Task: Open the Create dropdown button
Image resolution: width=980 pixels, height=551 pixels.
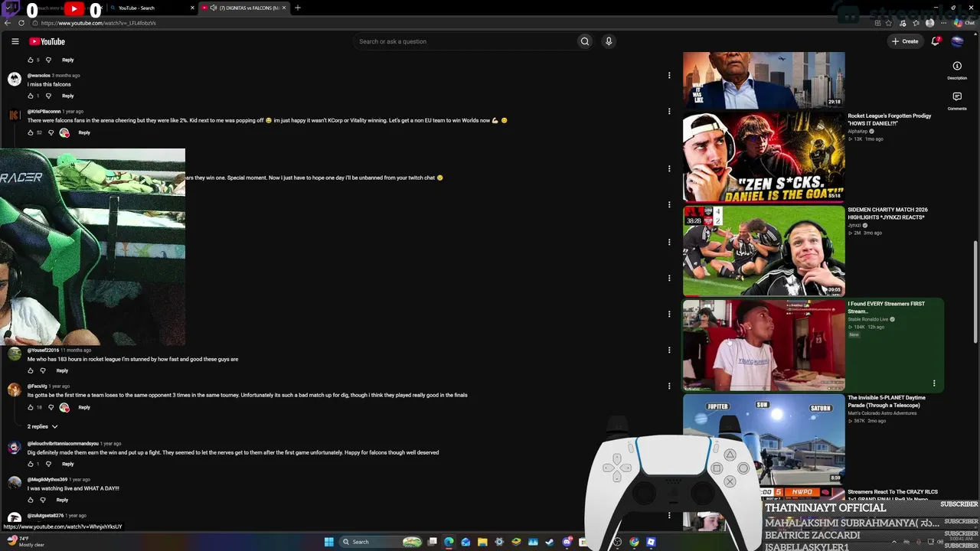Action: (x=905, y=41)
